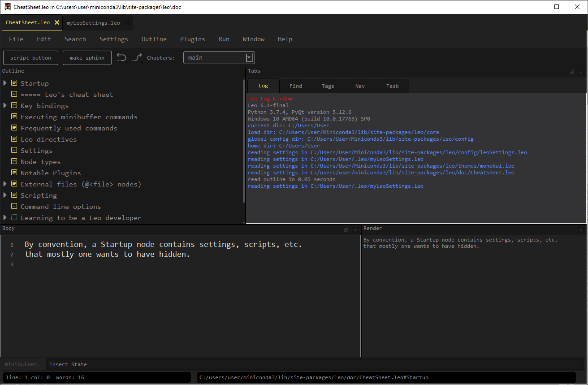Expand the External files node

[x=4, y=184]
